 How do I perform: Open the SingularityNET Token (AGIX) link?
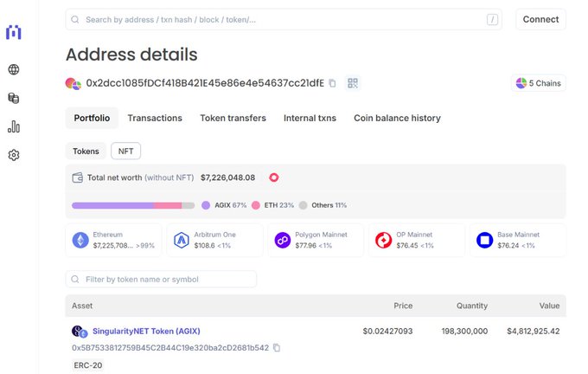point(146,332)
